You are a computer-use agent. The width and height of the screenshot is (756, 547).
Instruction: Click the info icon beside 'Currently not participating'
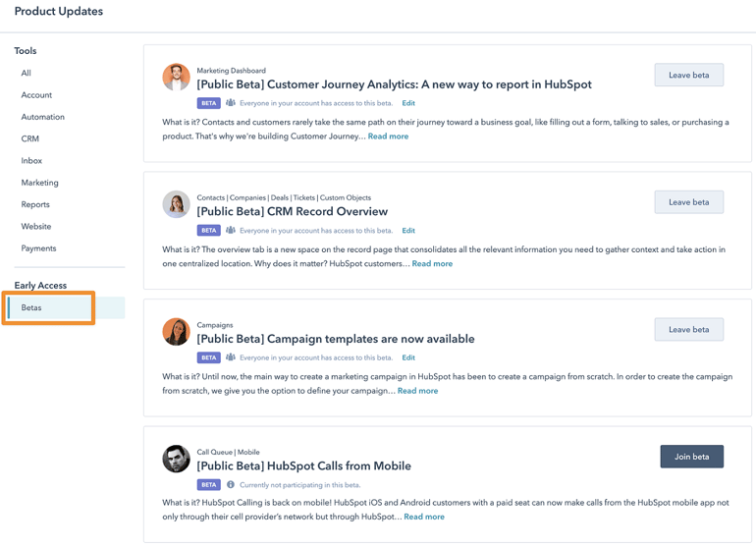pyautogui.click(x=231, y=485)
